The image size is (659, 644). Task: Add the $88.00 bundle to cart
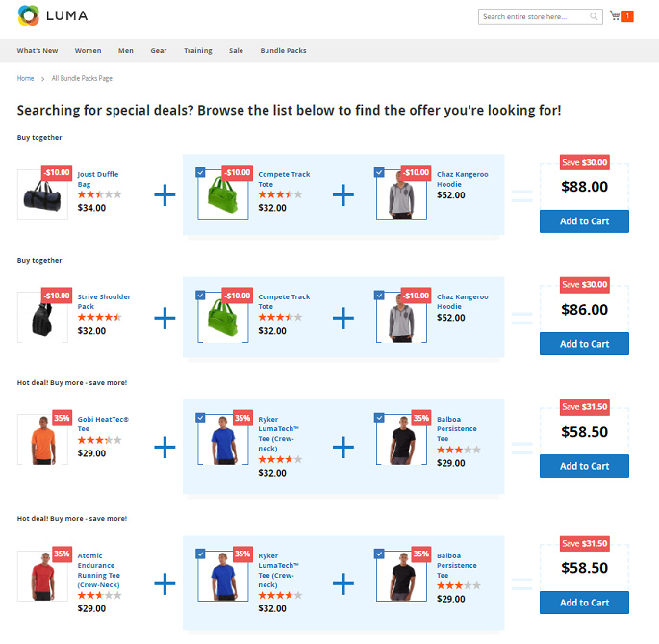pos(584,221)
